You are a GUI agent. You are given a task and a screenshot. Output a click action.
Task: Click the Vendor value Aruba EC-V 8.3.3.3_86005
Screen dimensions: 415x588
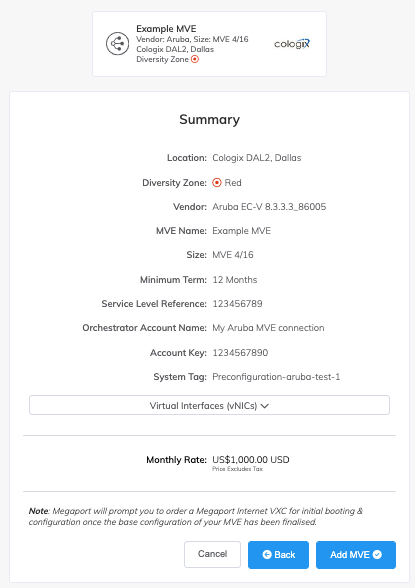coord(269,207)
